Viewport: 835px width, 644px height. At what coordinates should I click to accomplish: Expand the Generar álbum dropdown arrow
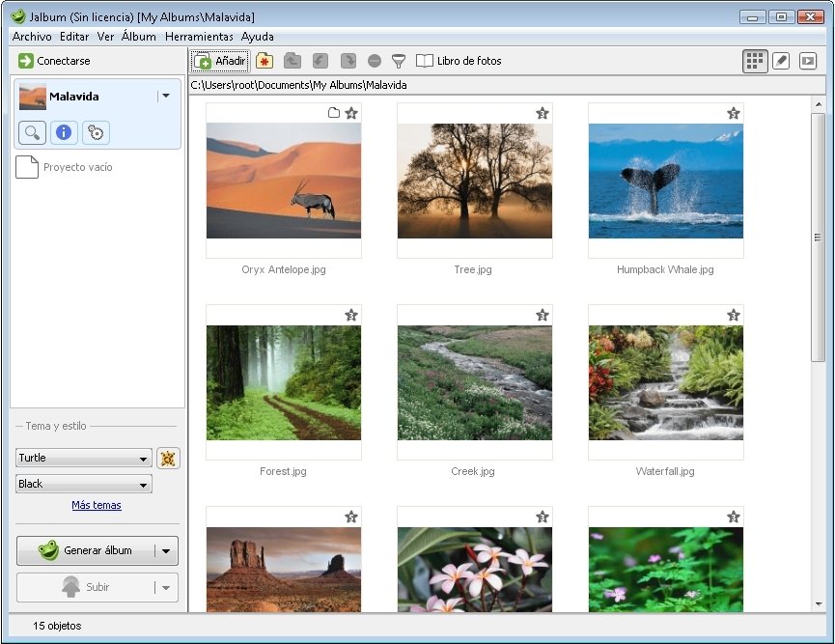click(x=166, y=550)
